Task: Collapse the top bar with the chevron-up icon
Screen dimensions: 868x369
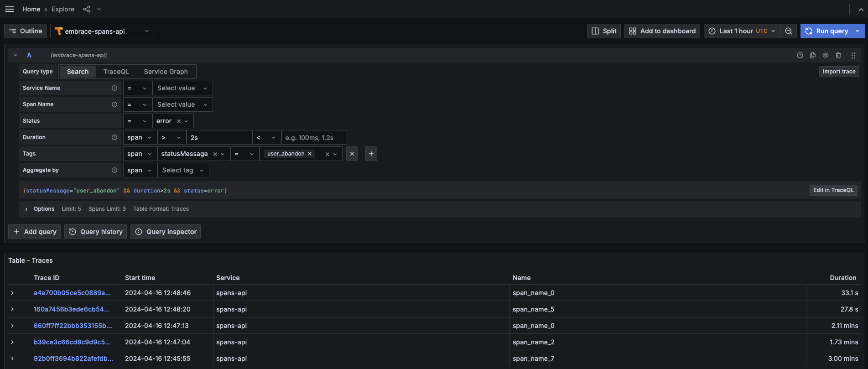Action: (x=861, y=9)
